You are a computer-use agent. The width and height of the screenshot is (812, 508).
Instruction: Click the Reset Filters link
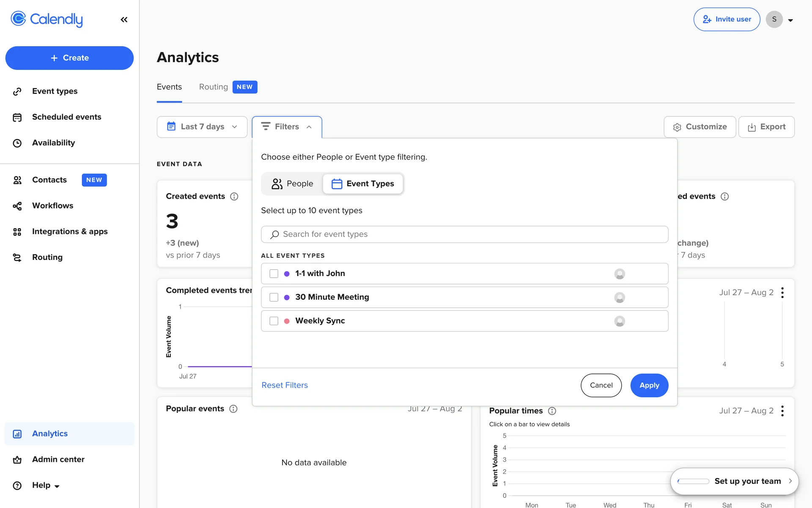pos(285,385)
